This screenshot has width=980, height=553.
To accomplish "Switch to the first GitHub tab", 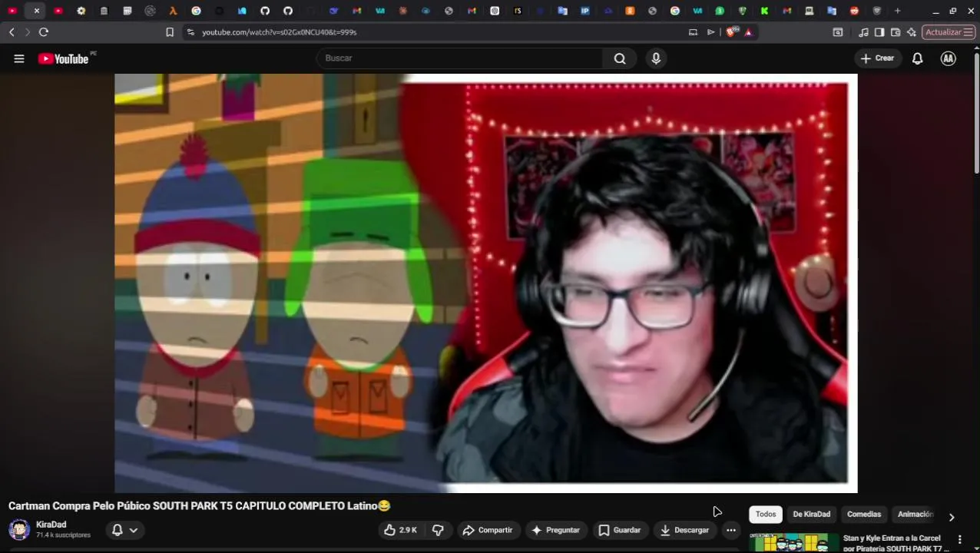I will 265,11.
